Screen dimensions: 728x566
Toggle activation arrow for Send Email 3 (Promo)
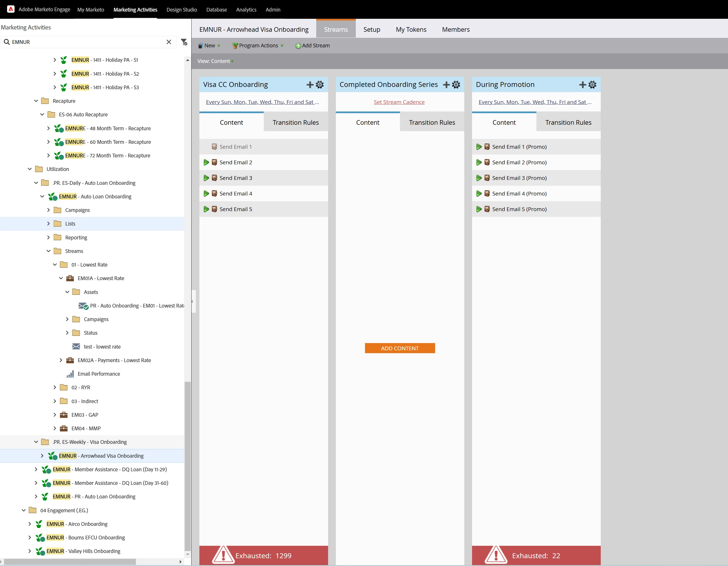[x=479, y=178]
